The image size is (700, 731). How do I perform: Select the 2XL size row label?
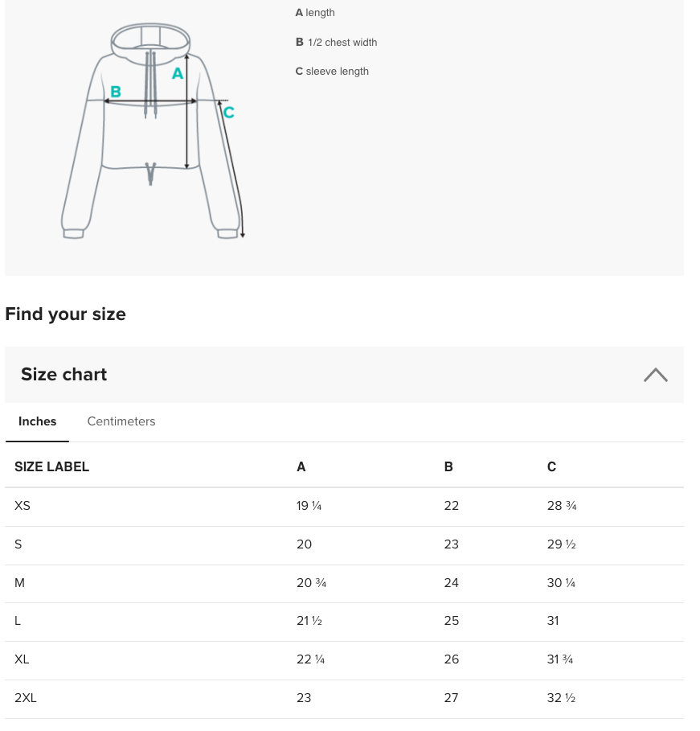point(25,698)
